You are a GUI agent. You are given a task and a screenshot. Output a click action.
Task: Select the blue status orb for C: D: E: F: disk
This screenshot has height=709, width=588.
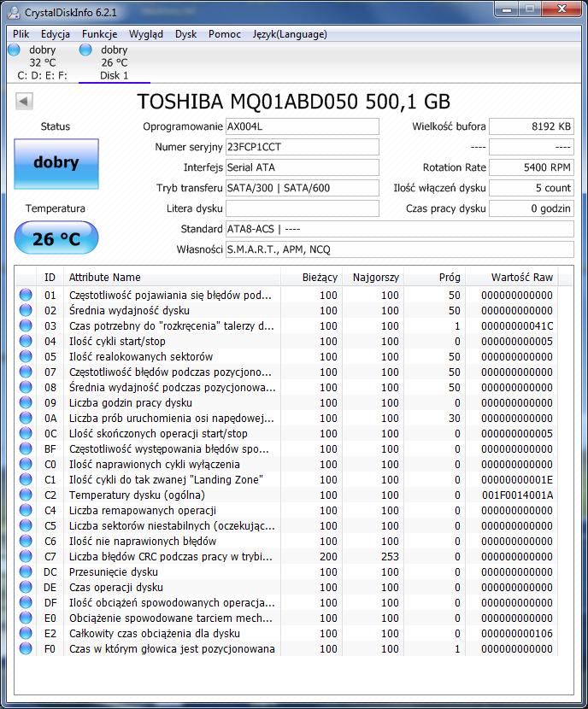tap(14, 50)
